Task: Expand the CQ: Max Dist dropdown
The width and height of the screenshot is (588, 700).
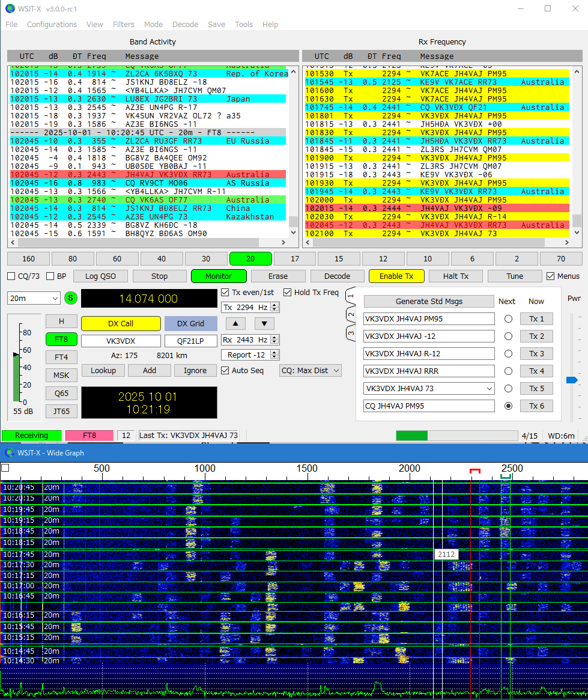Action: (311, 371)
